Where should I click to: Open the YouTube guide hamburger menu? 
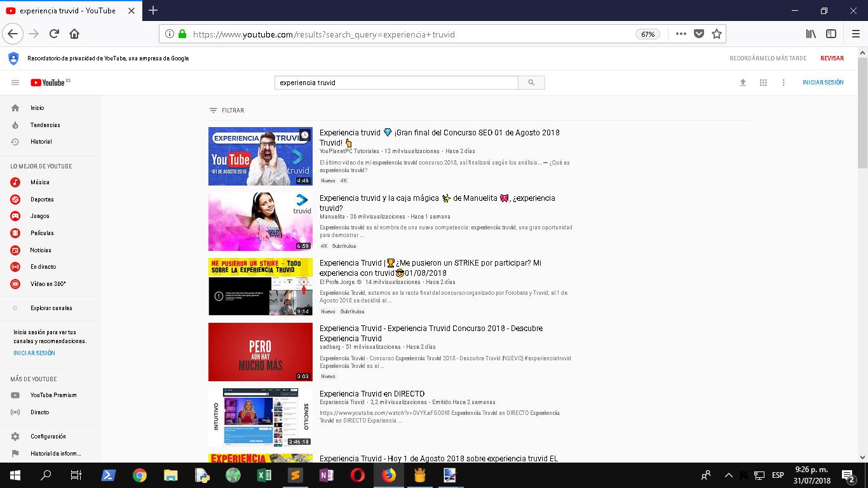(15, 83)
